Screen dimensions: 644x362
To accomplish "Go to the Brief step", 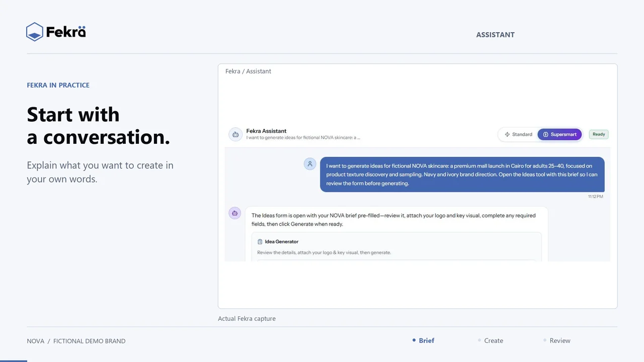I will click(x=426, y=340).
